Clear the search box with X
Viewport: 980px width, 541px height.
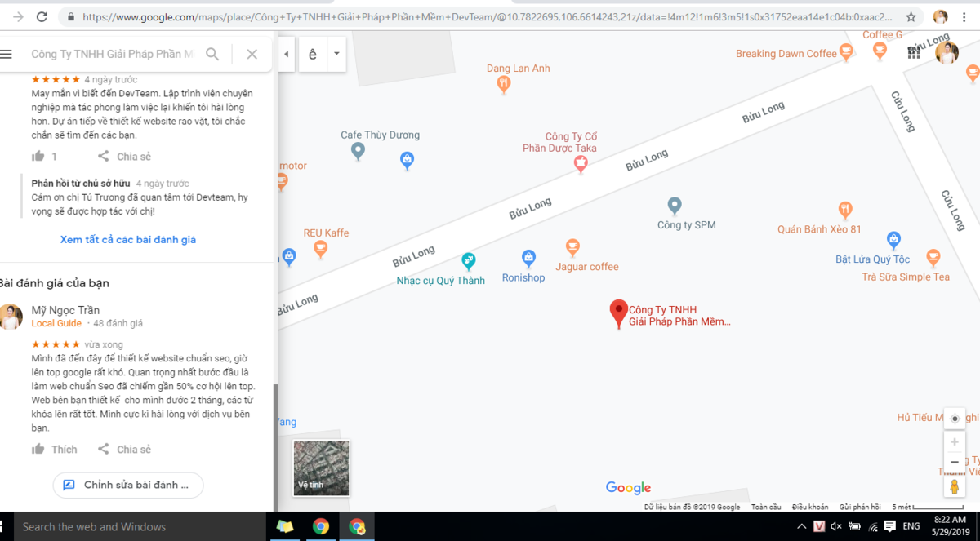point(252,54)
